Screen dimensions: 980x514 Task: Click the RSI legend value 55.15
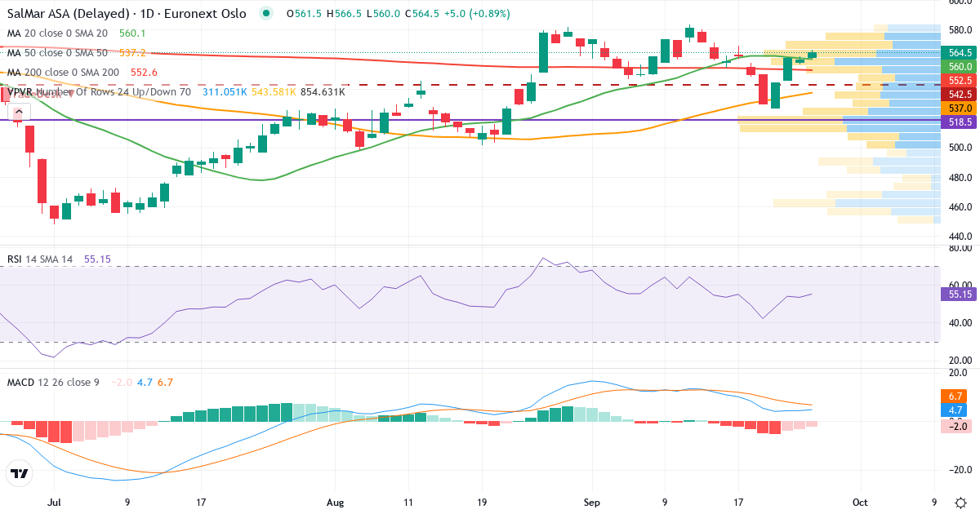(x=97, y=259)
